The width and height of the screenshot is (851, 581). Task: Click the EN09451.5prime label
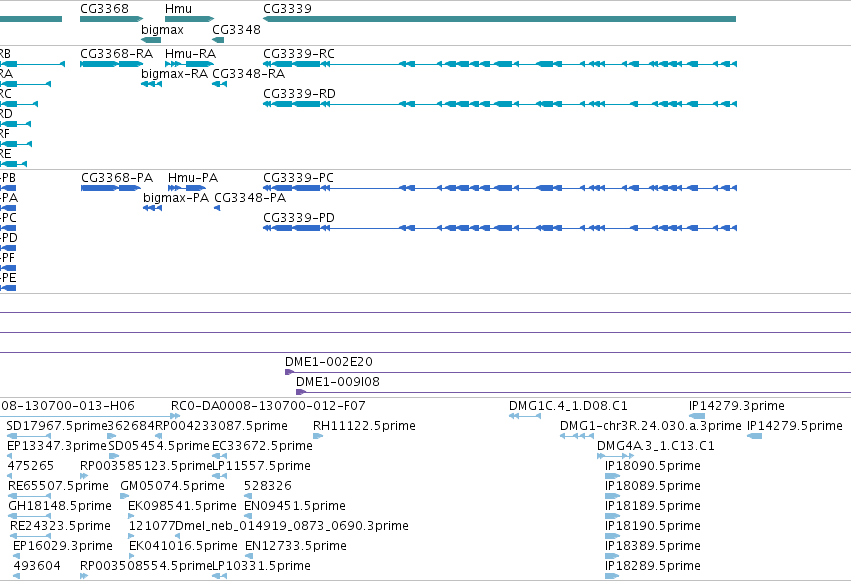tap(295, 506)
